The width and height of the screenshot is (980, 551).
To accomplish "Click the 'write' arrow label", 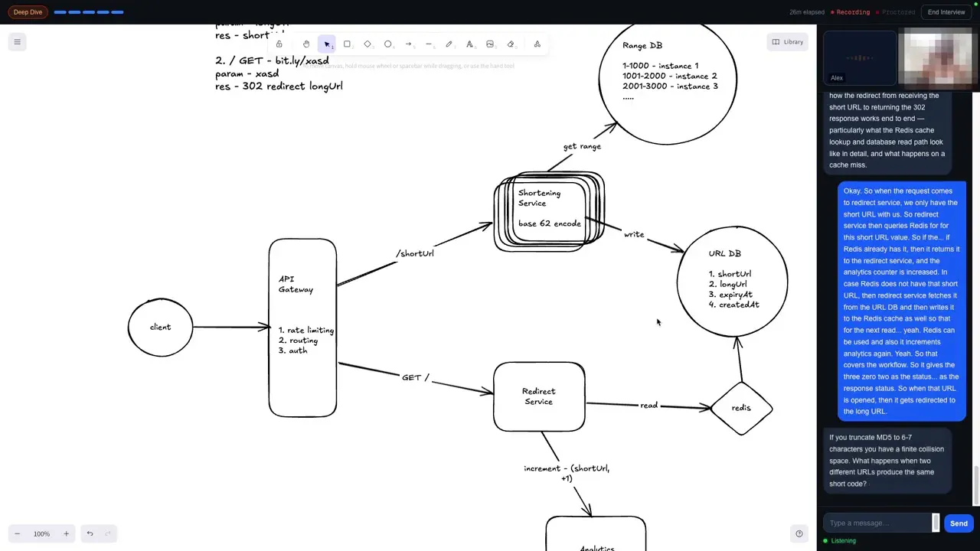I will (634, 234).
